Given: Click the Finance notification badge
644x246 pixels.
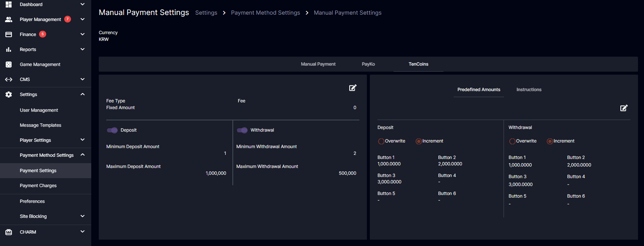Looking at the screenshot, I should 43,34.
